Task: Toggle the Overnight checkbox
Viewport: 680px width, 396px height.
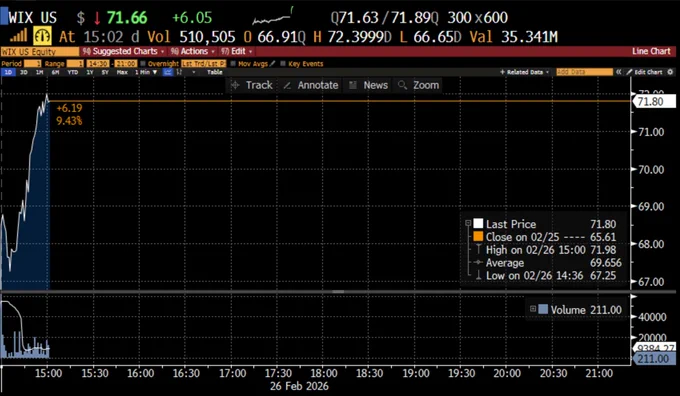Action: 143,64
